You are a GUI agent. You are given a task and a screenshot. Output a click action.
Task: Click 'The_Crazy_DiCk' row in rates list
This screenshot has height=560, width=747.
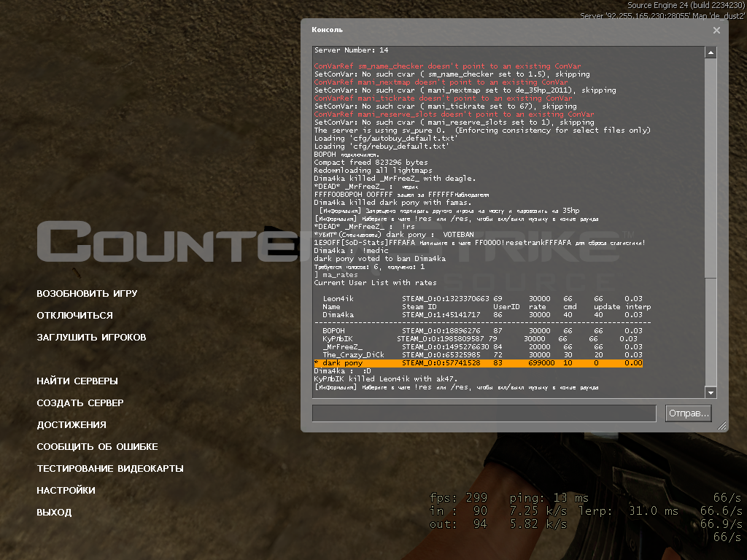(483, 355)
